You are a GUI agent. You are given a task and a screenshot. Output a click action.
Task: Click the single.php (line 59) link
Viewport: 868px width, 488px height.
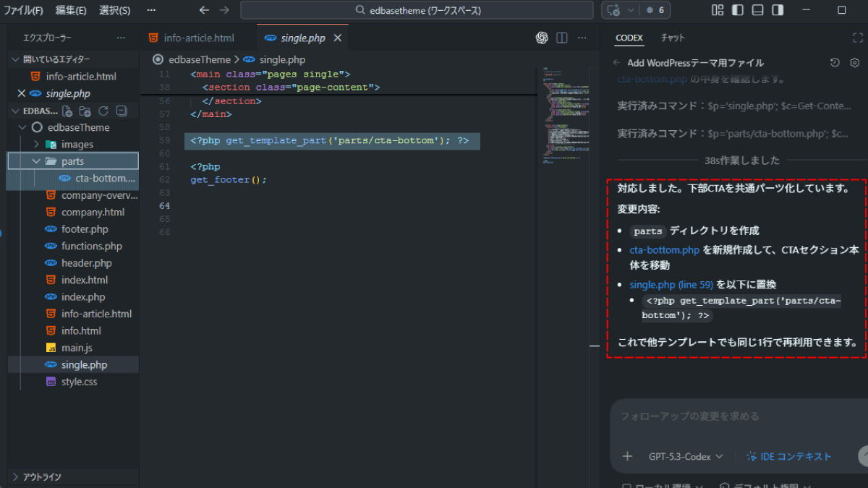(x=671, y=285)
